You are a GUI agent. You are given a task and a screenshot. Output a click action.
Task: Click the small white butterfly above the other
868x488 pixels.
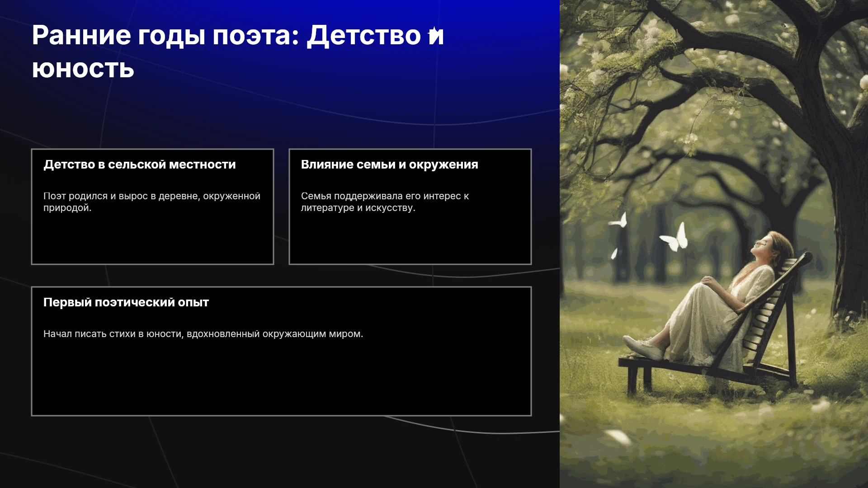pyautogui.click(x=619, y=220)
